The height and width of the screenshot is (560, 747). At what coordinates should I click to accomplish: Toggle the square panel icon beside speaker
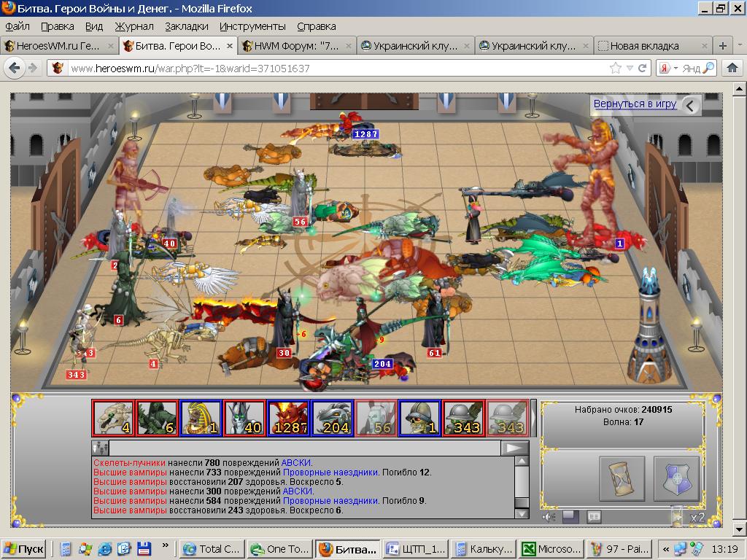pyautogui.click(x=570, y=517)
